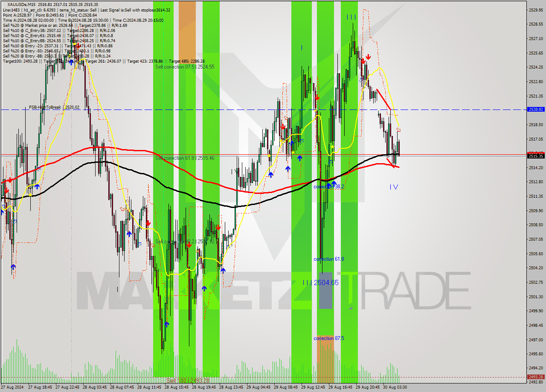This screenshot has width=546, height=392.
Task: Click the 'I V' wave label
Action: (x=394, y=187)
